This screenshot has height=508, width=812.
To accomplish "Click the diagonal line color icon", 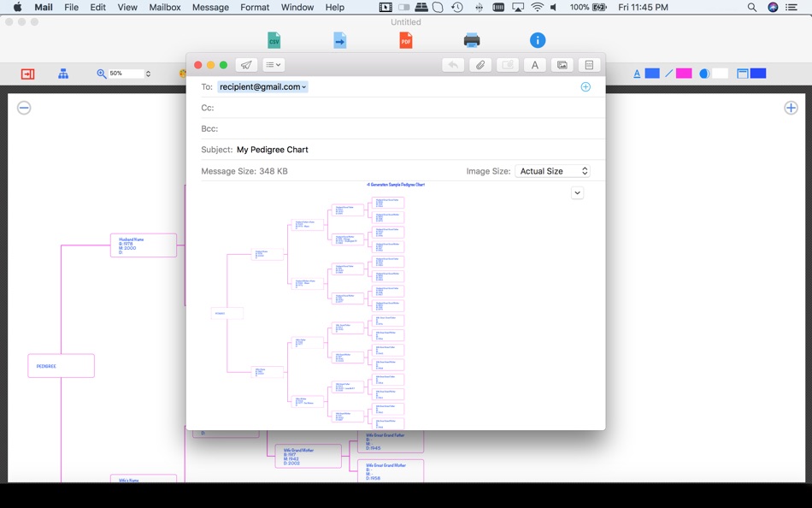I will [669, 74].
